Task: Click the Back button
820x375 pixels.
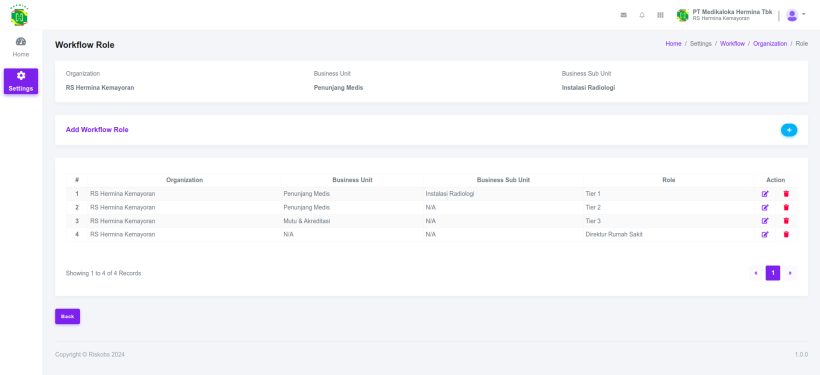Action: (x=67, y=316)
